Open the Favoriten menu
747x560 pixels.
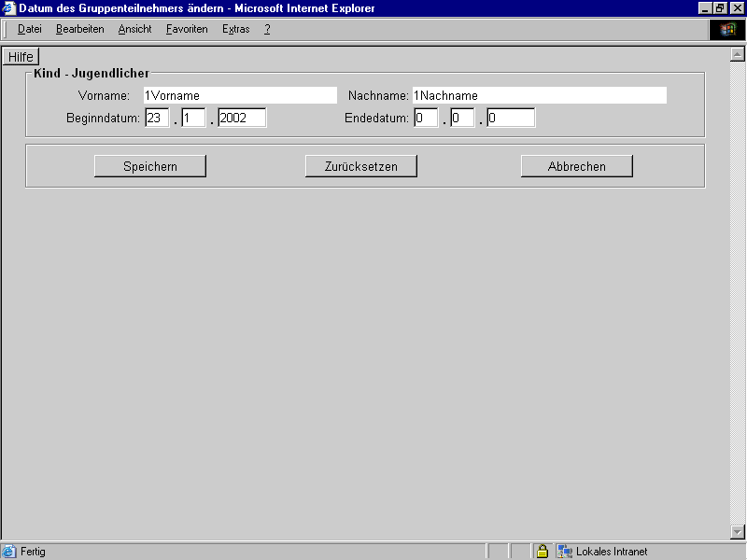[186, 29]
